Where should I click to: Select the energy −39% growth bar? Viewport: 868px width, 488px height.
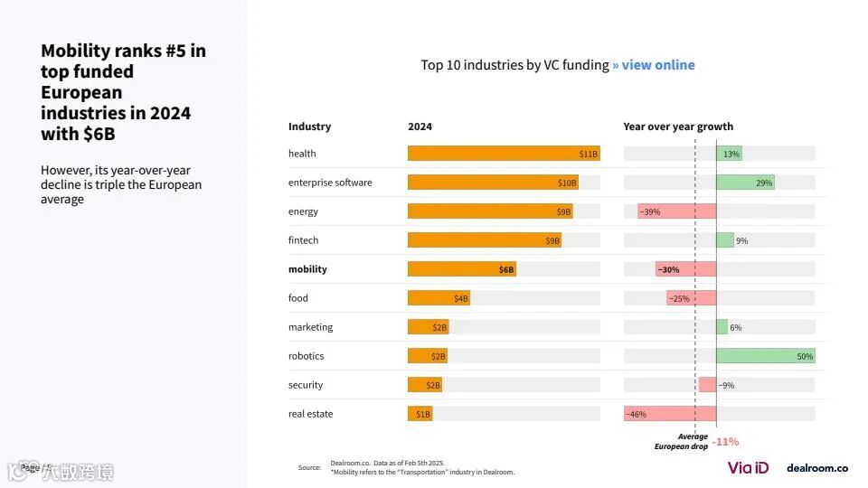point(676,211)
